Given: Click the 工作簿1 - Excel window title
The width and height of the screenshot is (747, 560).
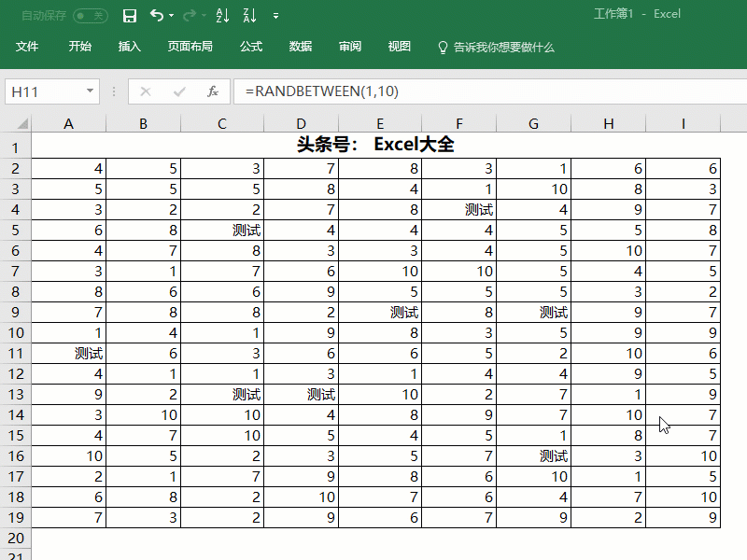Looking at the screenshot, I should pyautogui.click(x=637, y=14).
